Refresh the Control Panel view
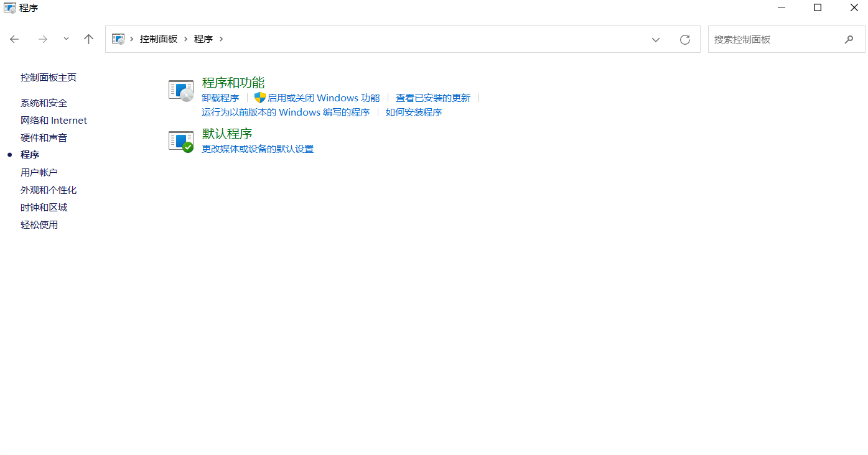 (x=685, y=39)
